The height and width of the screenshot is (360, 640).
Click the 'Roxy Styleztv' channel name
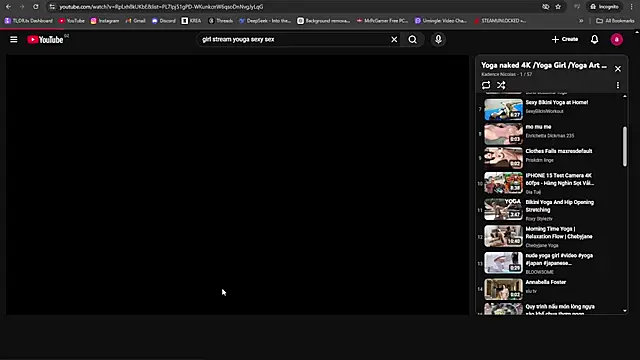click(539, 219)
